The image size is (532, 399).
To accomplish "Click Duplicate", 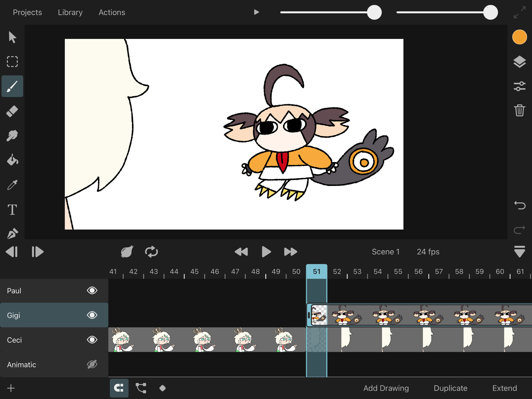I will [x=450, y=388].
